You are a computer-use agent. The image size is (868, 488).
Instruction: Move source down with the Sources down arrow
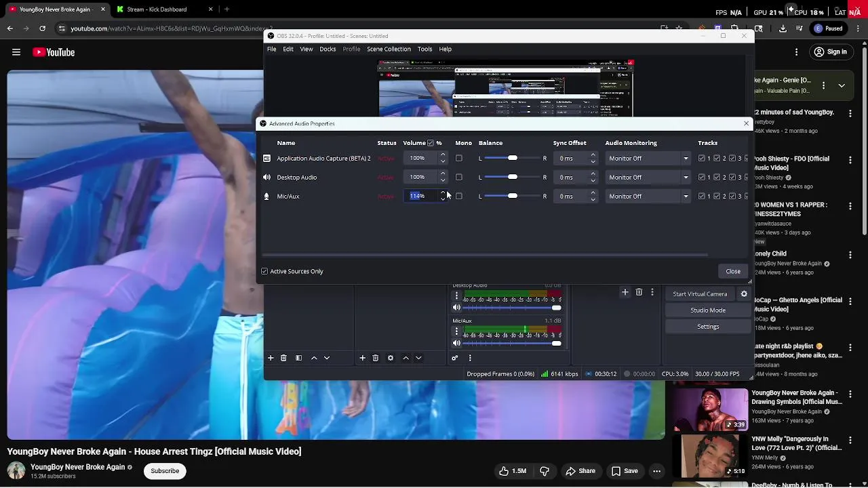418,358
